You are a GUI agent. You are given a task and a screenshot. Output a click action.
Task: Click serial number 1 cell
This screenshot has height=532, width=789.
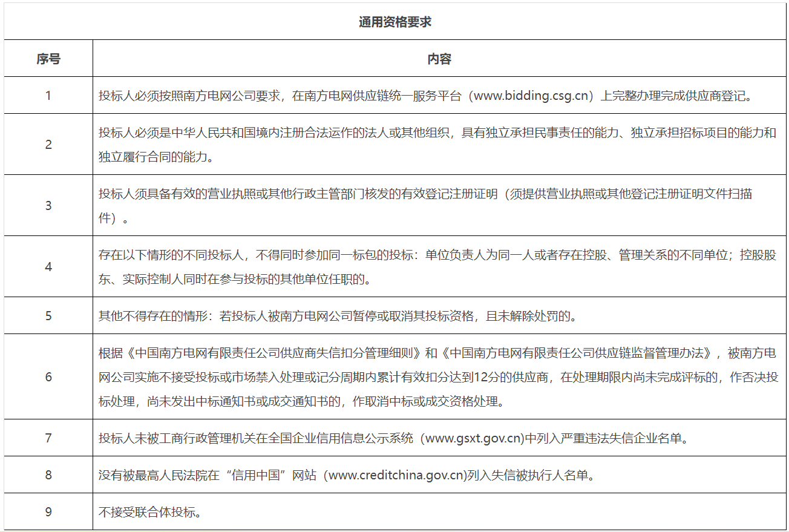[48, 95]
